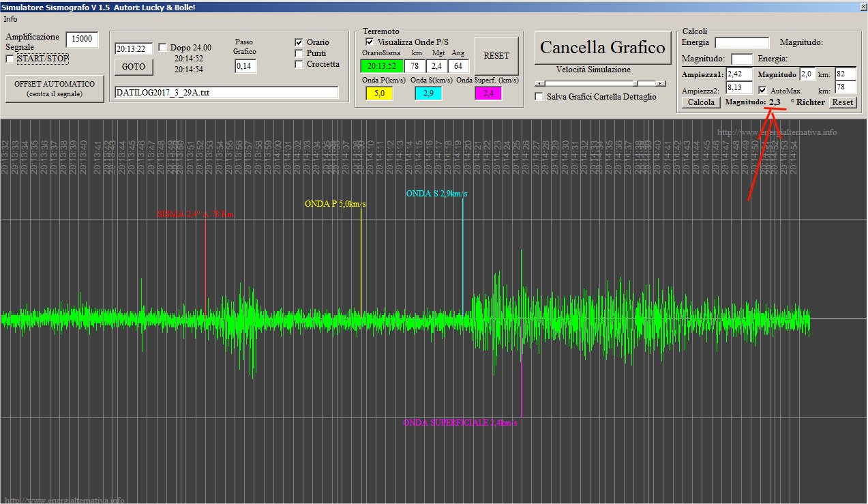This screenshot has width=868, height=504.
Task: Click the yellow Onda P speed field
Action: pyautogui.click(x=379, y=93)
